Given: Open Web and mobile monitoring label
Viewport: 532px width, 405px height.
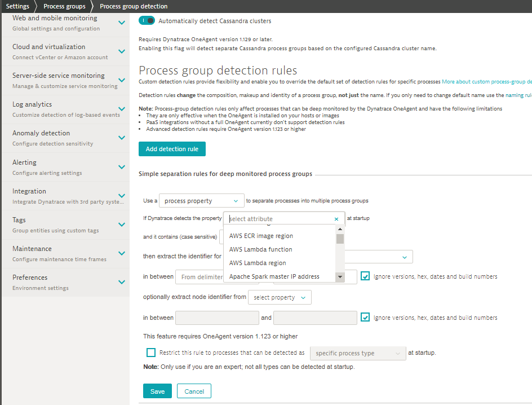Looking at the screenshot, I should pos(55,18).
